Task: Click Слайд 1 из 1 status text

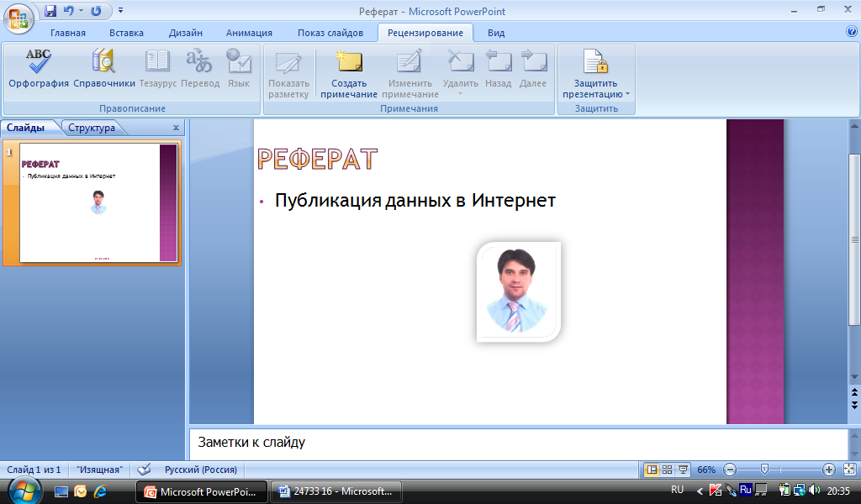Action: 34,470
